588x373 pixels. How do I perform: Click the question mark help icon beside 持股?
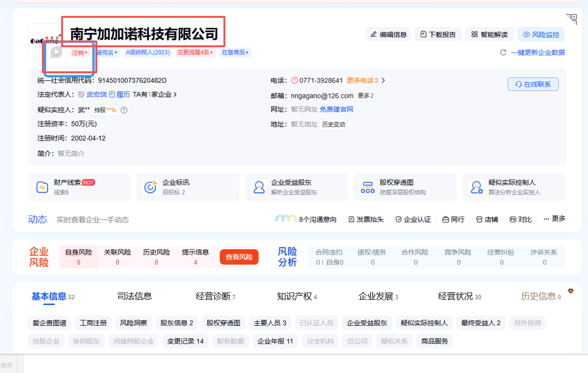124,110
